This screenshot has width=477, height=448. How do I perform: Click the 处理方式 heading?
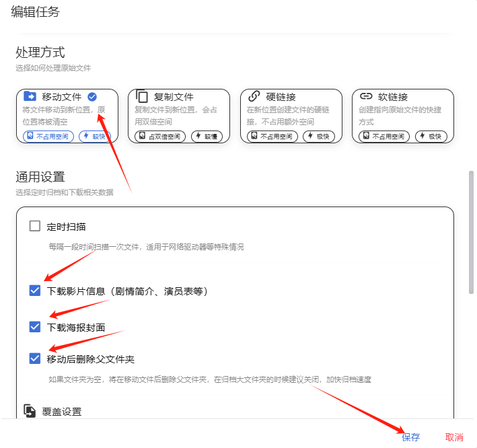40,52
